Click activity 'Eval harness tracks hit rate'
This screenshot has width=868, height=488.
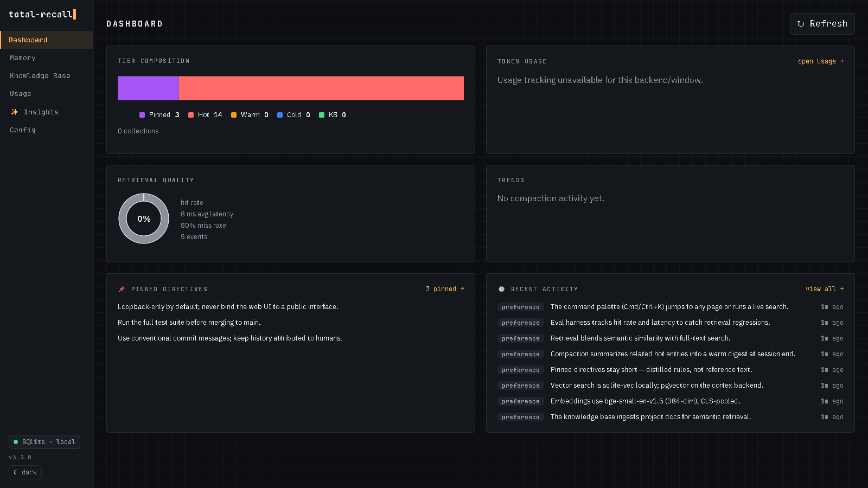click(x=660, y=323)
